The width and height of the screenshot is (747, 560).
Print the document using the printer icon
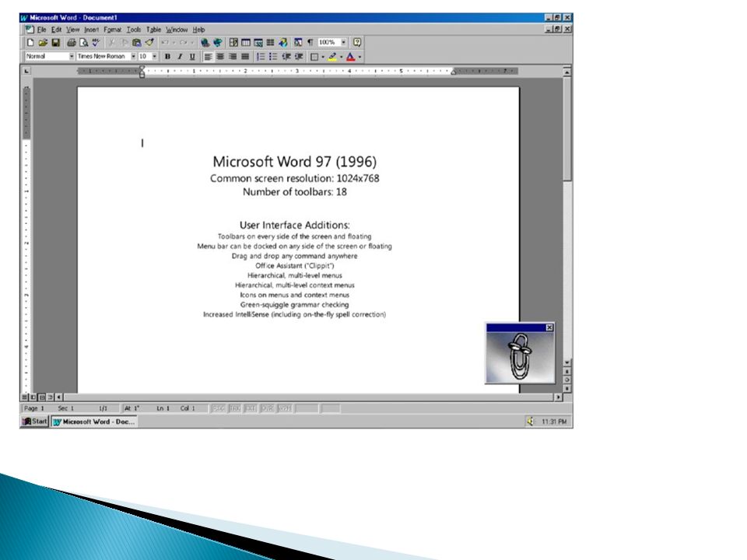tap(71, 42)
